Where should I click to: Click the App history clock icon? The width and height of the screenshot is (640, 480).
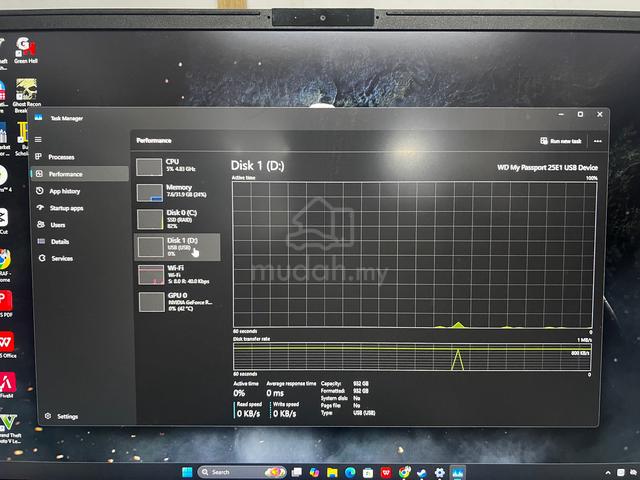(x=40, y=191)
